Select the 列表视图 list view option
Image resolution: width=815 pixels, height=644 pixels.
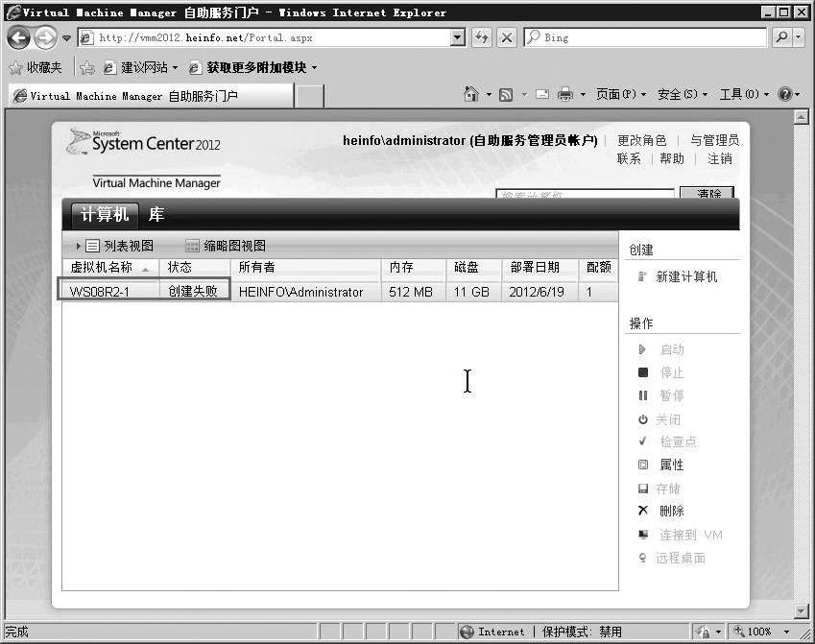tap(120, 246)
